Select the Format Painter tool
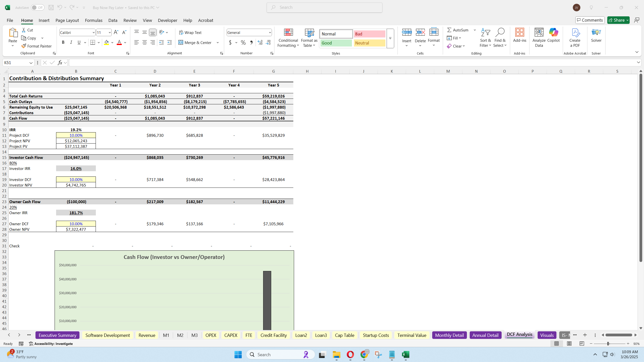Screen dimensions: 644x362 [x=36, y=46]
